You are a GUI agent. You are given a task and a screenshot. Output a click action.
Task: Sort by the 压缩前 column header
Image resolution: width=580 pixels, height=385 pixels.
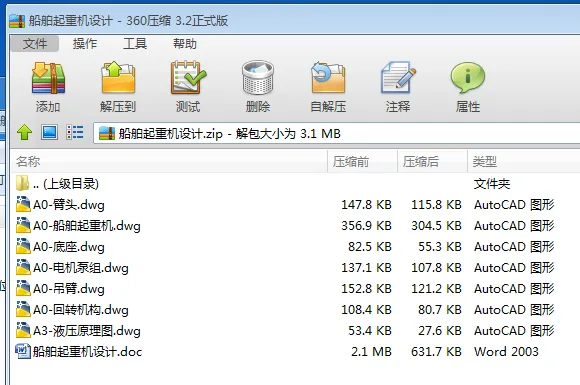[x=362, y=161]
